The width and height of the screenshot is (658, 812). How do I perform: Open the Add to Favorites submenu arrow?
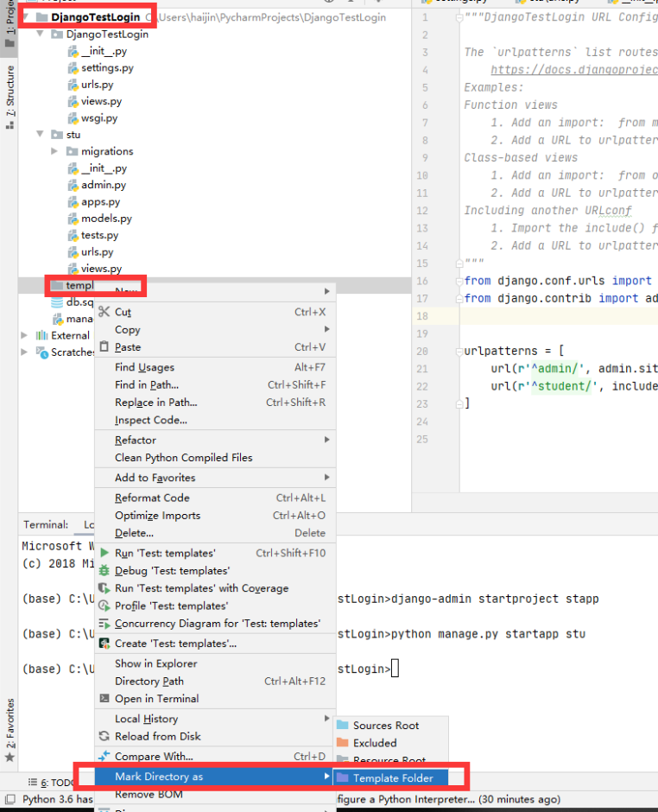tap(326, 477)
